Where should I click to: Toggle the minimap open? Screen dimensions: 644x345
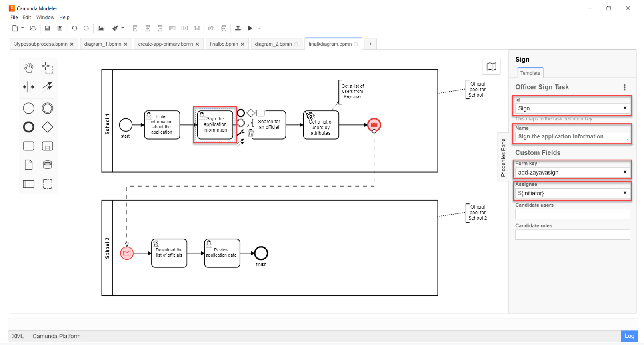[491, 66]
